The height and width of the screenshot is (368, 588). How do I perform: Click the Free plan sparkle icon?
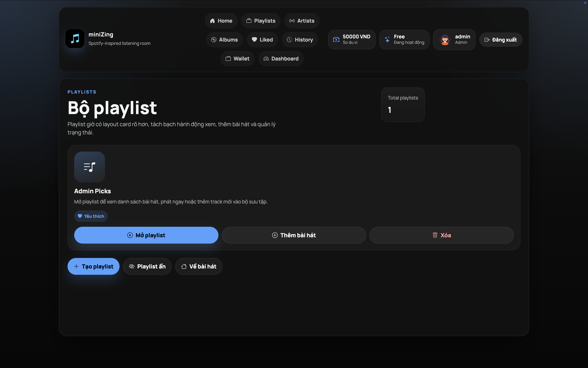pos(387,39)
